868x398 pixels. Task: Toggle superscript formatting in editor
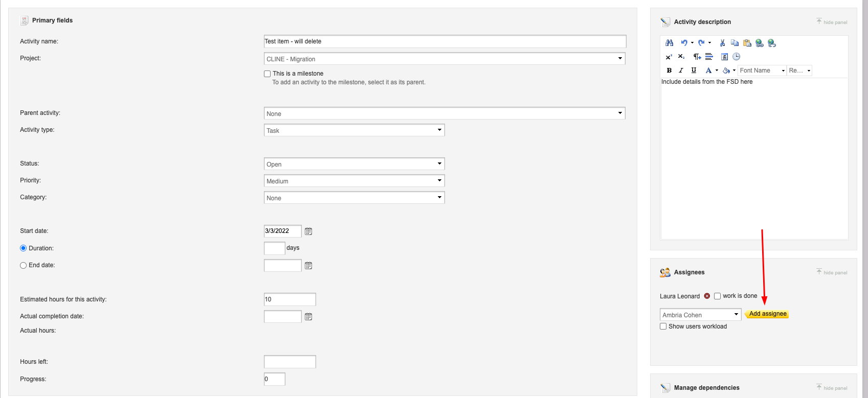point(669,57)
